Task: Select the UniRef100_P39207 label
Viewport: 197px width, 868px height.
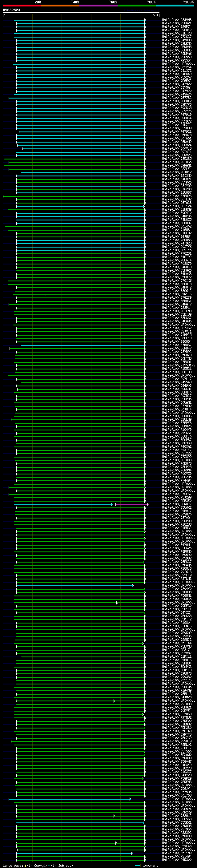Action: (x=177, y=78)
